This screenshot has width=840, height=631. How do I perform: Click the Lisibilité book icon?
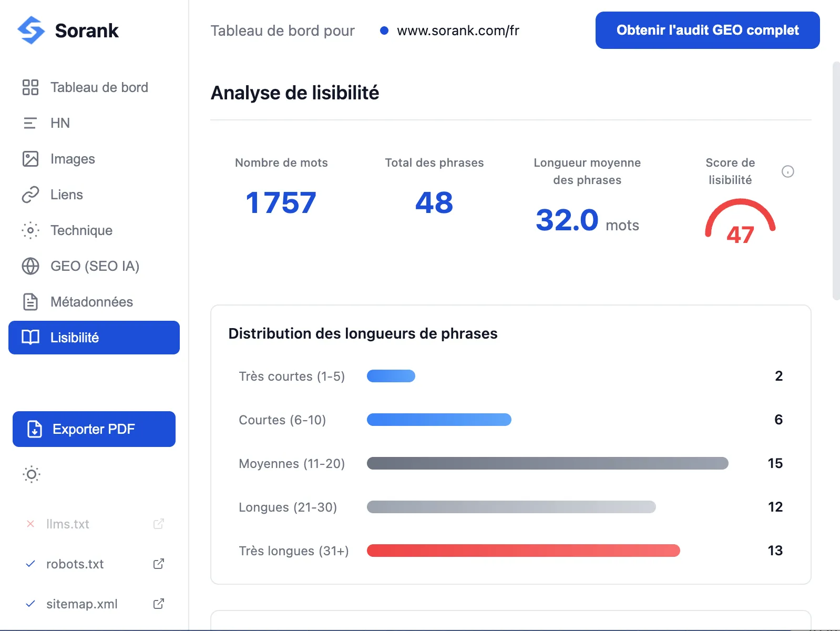click(30, 338)
